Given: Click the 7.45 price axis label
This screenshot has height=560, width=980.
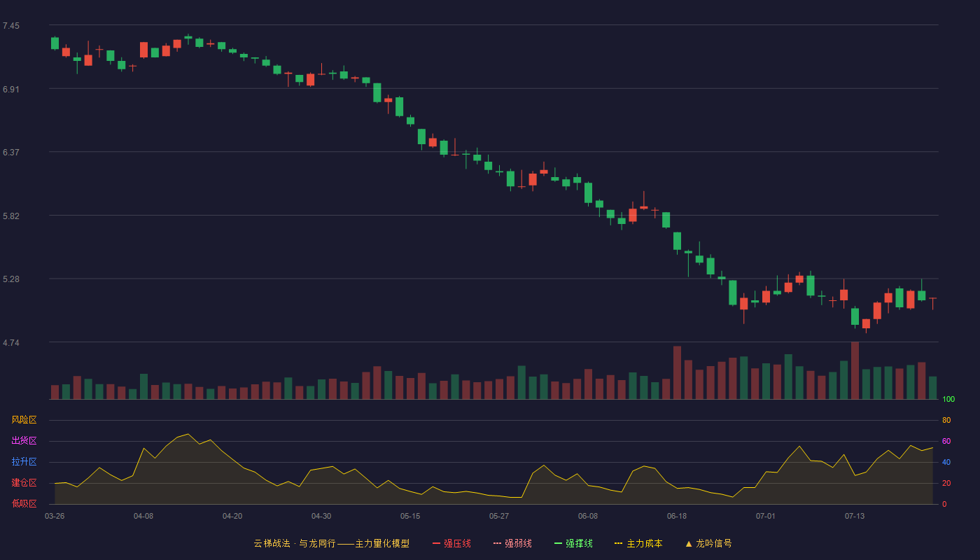Looking at the screenshot, I should click(11, 26).
